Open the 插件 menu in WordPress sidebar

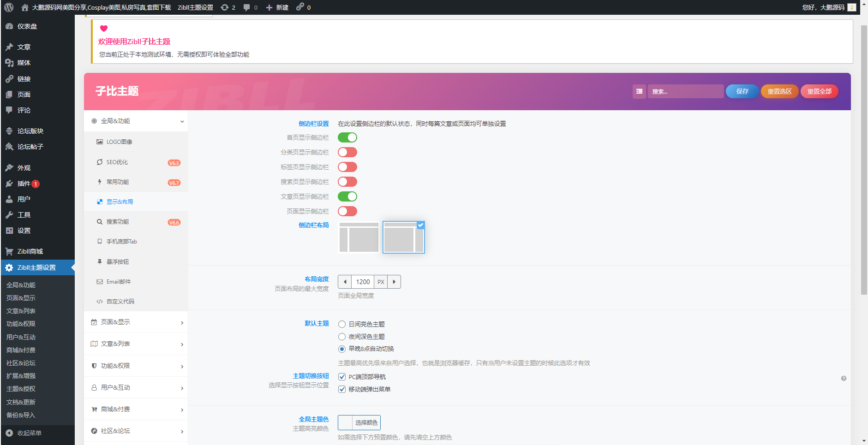[x=22, y=183]
